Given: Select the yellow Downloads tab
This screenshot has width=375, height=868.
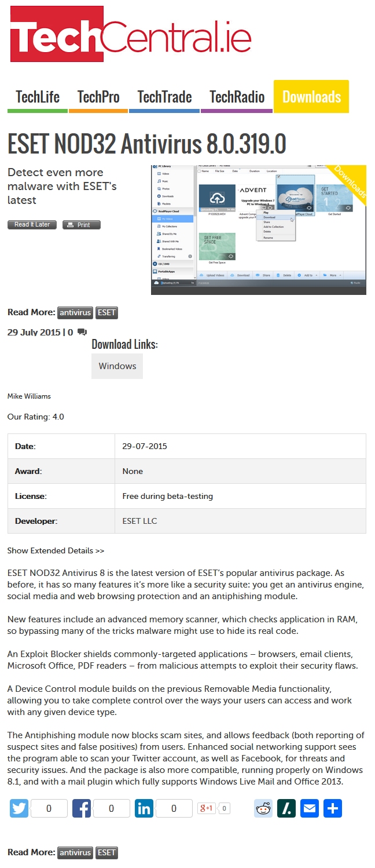Looking at the screenshot, I should [311, 97].
